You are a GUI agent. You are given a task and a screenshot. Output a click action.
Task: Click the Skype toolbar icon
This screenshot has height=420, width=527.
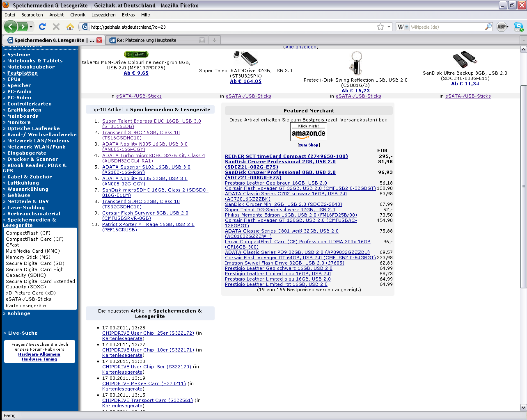click(x=519, y=27)
